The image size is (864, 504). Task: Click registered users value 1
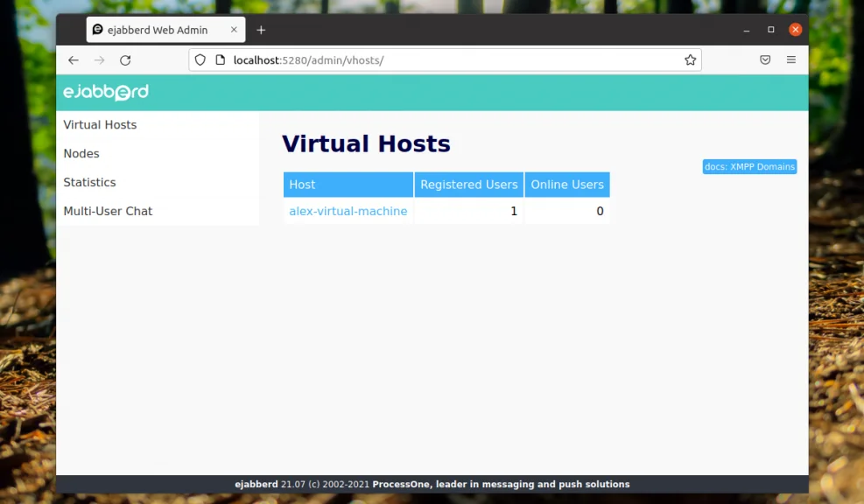(514, 211)
